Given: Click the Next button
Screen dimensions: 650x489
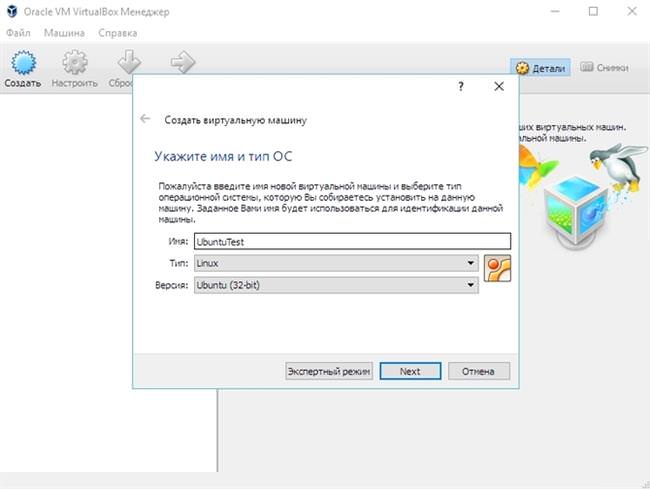Looking at the screenshot, I should (410, 371).
